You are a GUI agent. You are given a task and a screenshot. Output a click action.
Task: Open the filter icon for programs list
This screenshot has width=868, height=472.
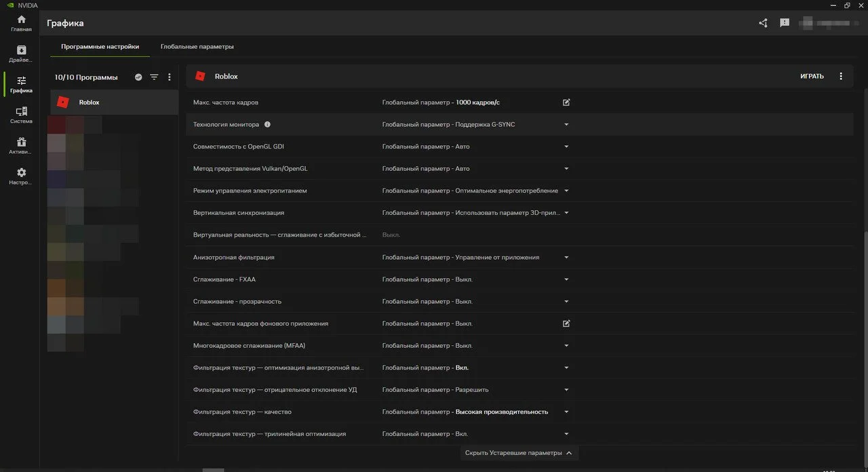coord(154,77)
